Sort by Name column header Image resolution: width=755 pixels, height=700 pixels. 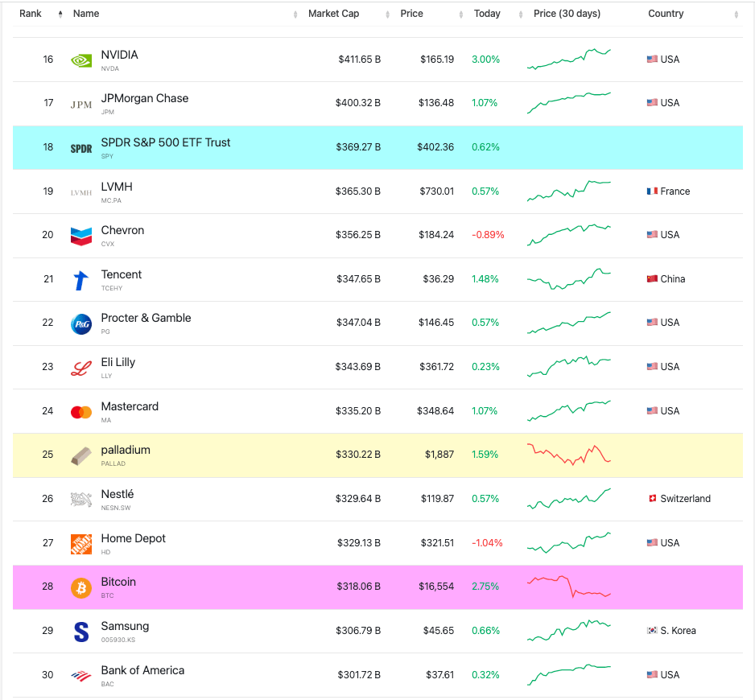pos(86,14)
